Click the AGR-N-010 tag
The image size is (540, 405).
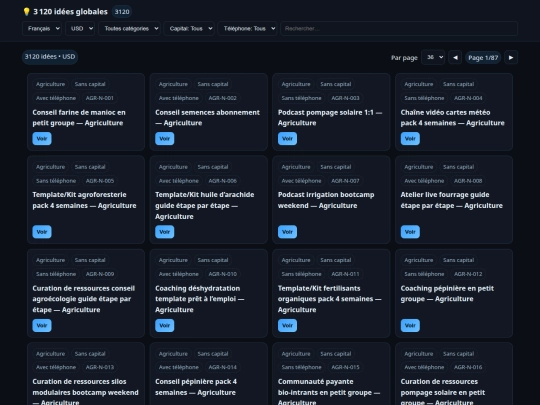point(222,274)
